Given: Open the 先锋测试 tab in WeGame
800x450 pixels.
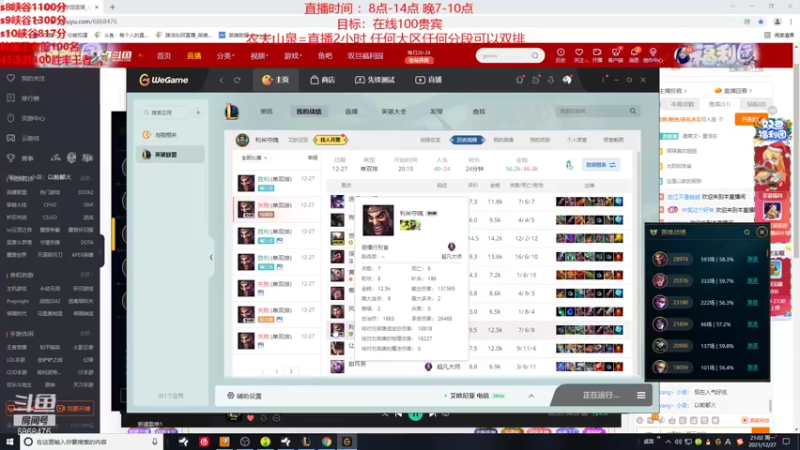Looking at the screenshot, I should [x=375, y=80].
